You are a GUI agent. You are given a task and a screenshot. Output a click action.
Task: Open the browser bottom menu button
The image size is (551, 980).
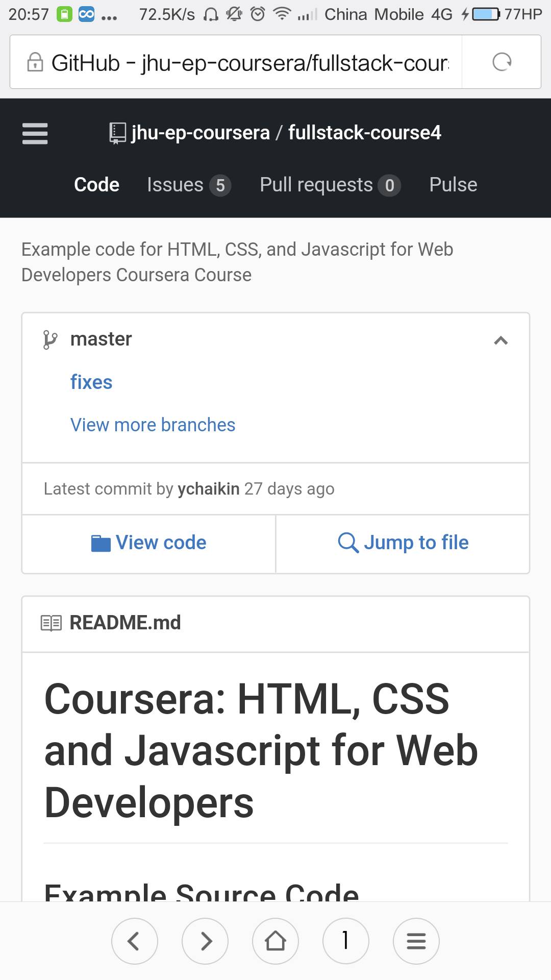[416, 941]
